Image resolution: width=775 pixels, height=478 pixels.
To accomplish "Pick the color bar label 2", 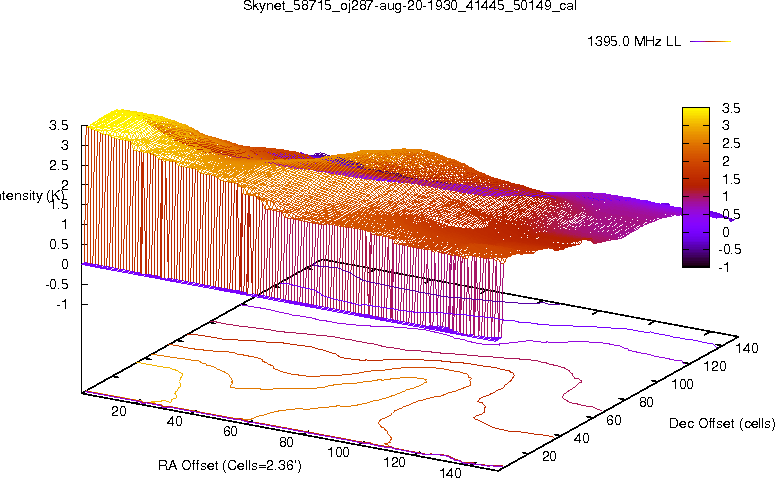I will coord(726,161).
